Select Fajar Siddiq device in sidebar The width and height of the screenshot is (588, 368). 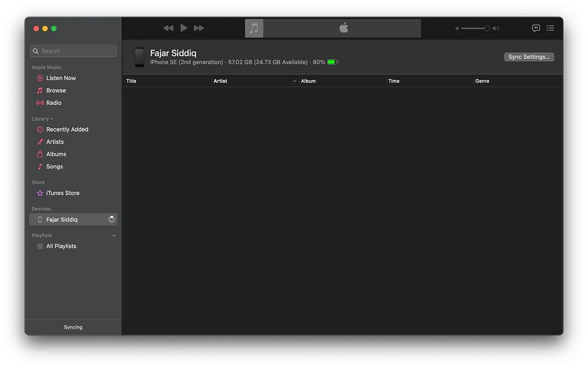(x=73, y=220)
